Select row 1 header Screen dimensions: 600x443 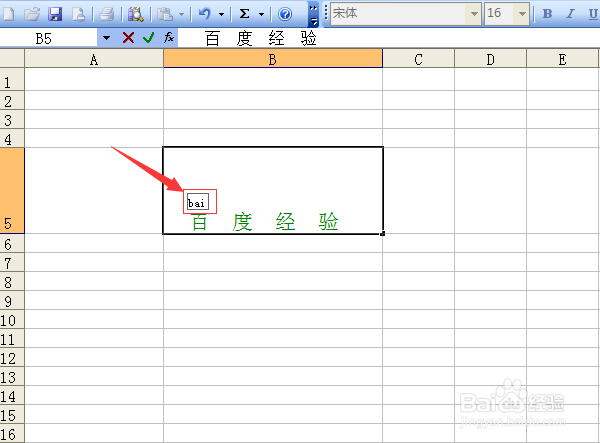[x=12, y=81]
